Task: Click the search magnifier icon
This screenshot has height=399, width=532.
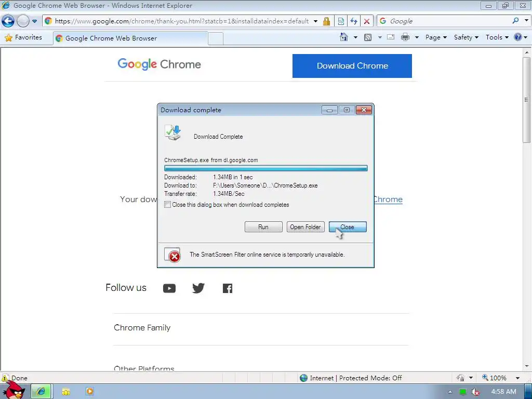Action: [515, 21]
